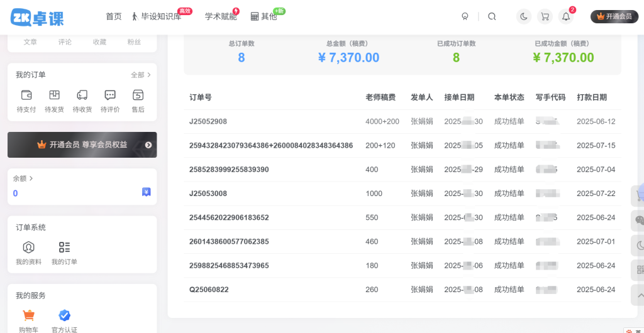
Task: Open 我的订单 list icon in 订单系统
Action: click(65, 248)
